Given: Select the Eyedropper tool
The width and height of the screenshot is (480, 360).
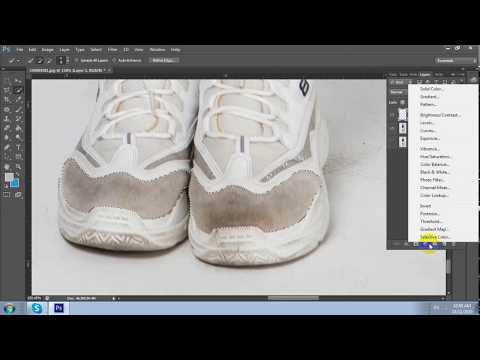Looking at the screenshot, I should [18, 99].
